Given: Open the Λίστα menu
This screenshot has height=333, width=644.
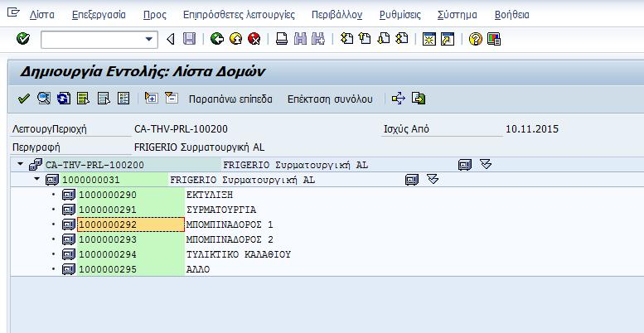Looking at the screenshot, I should 42,15.
